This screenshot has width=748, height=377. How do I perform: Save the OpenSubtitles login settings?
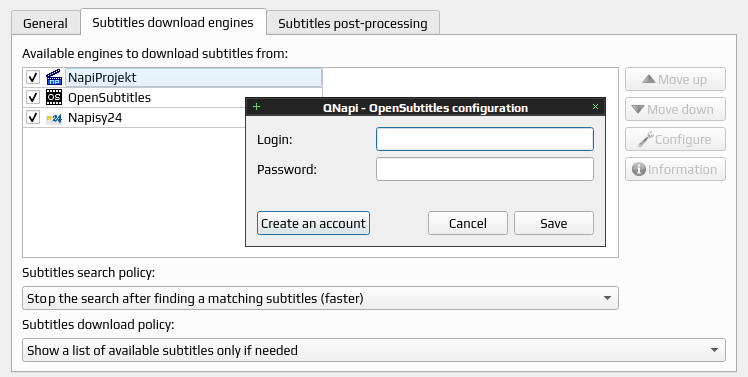(x=554, y=223)
